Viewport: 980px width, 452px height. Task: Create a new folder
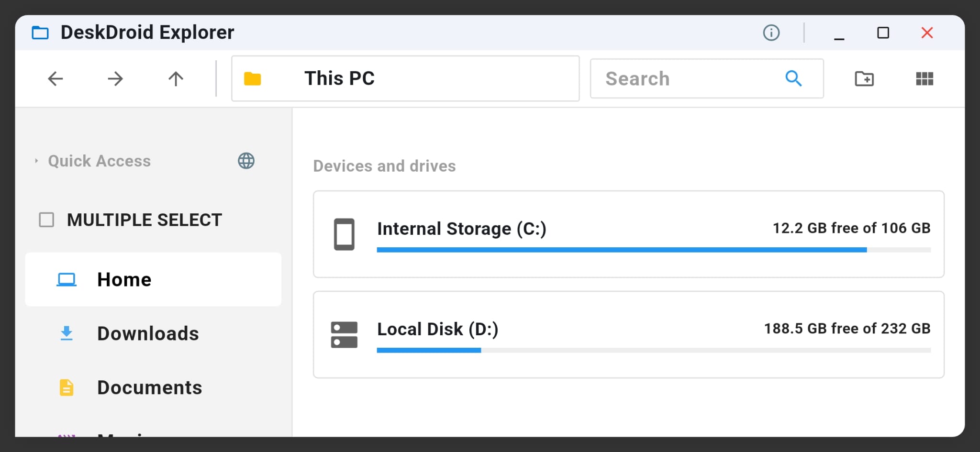(864, 78)
